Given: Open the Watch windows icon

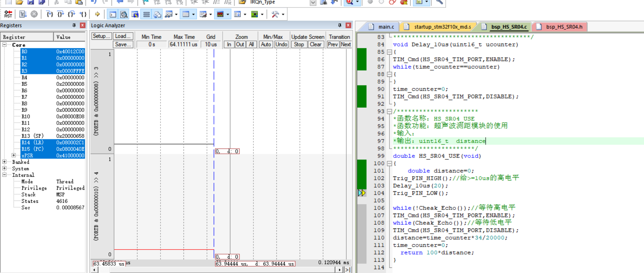Looking at the screenshot, I should tap(169, 14).
